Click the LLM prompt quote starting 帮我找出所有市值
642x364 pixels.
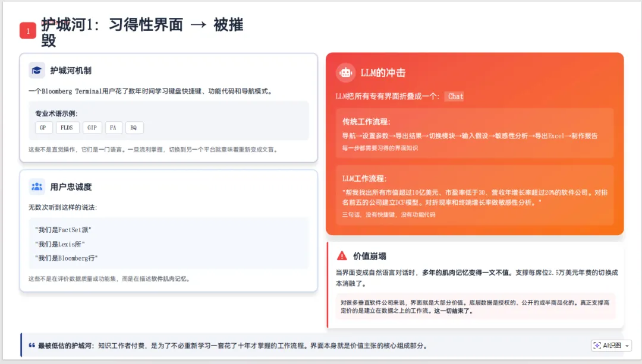pyautogui.click(x=475, y=198)
